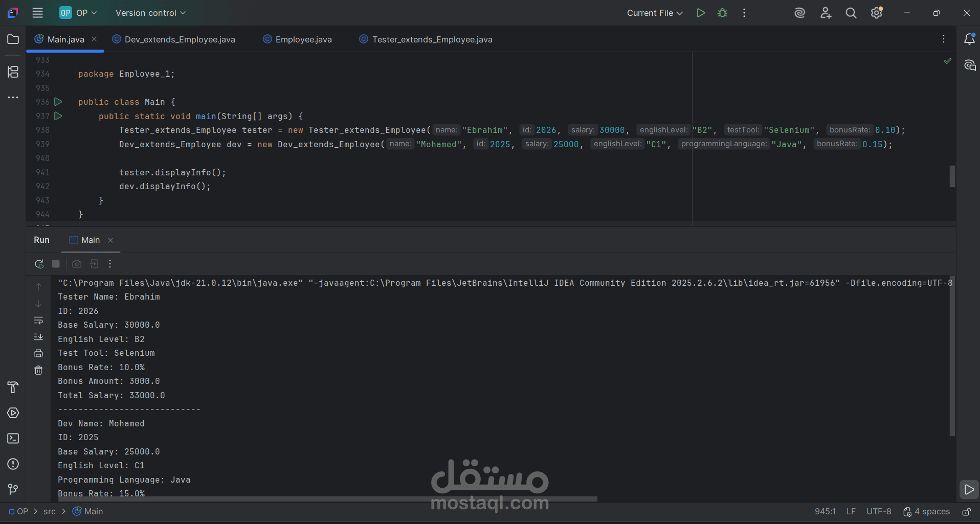Toggle read-only lock in status bar
Viewport: 980px width, 524px height.
tap(967, 512)
